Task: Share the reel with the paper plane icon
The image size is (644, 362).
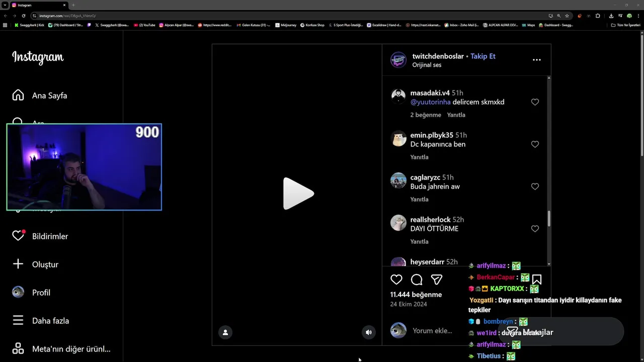Action: click(437, 280)
